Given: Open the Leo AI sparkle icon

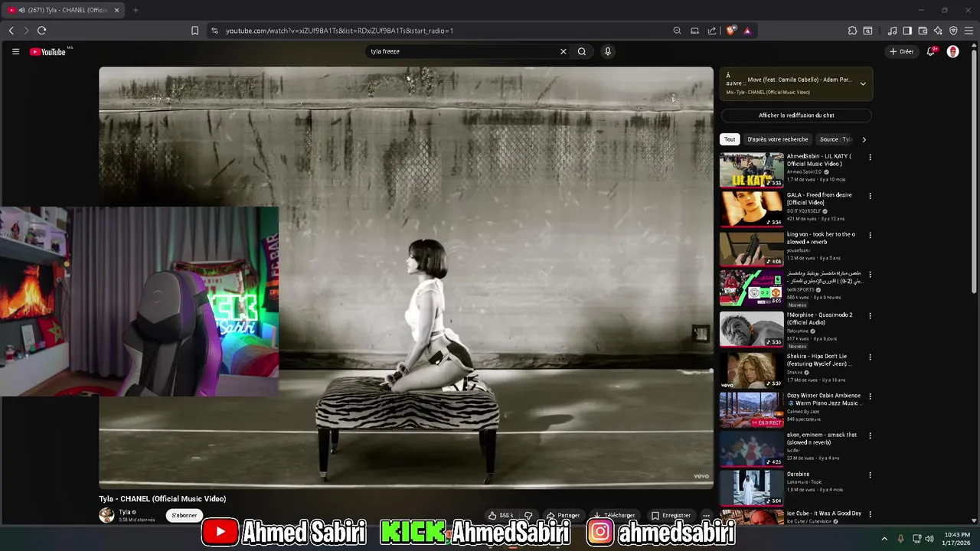Looking at the screenshot, I should 938,31.
